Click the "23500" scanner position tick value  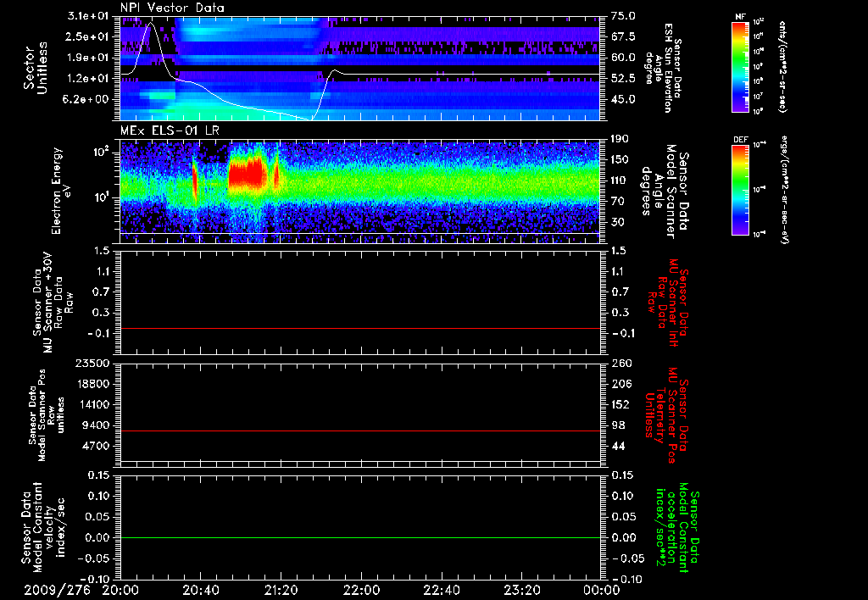pos(92,363)
